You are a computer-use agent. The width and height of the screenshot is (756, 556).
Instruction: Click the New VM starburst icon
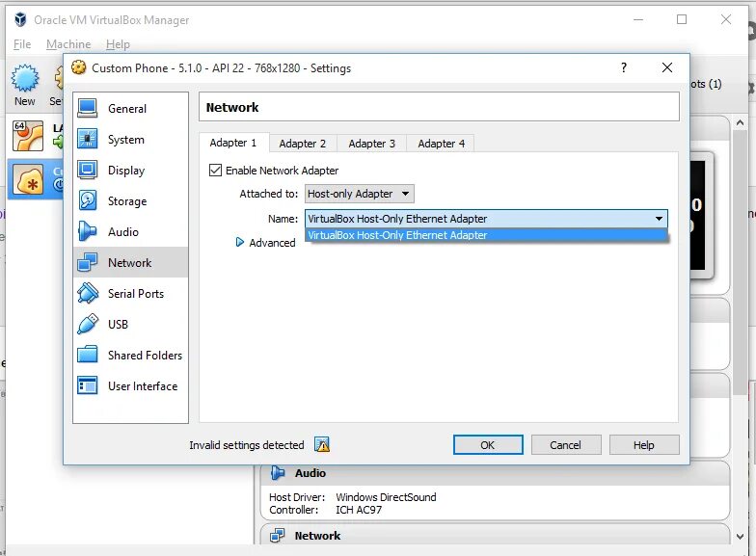click(25, 78)
